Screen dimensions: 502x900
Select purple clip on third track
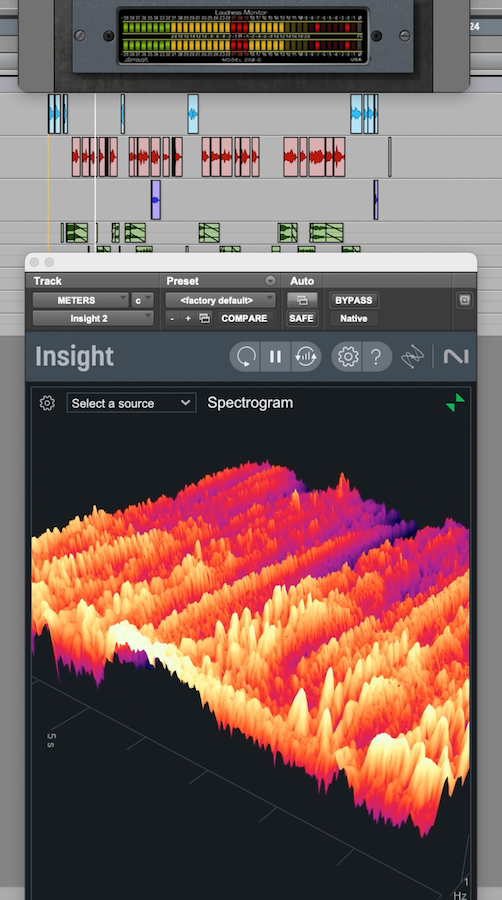click(155, 200)
